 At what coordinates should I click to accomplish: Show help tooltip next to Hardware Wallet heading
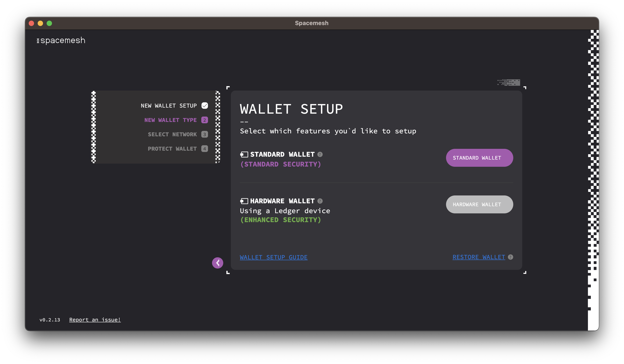[320, 201]
